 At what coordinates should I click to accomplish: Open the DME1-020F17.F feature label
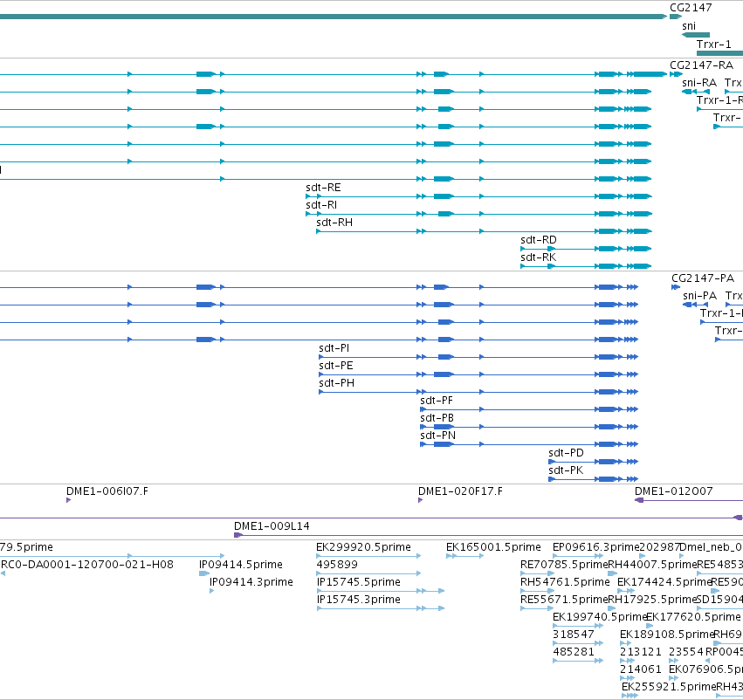pyautogui.click(x=460, y=491)
